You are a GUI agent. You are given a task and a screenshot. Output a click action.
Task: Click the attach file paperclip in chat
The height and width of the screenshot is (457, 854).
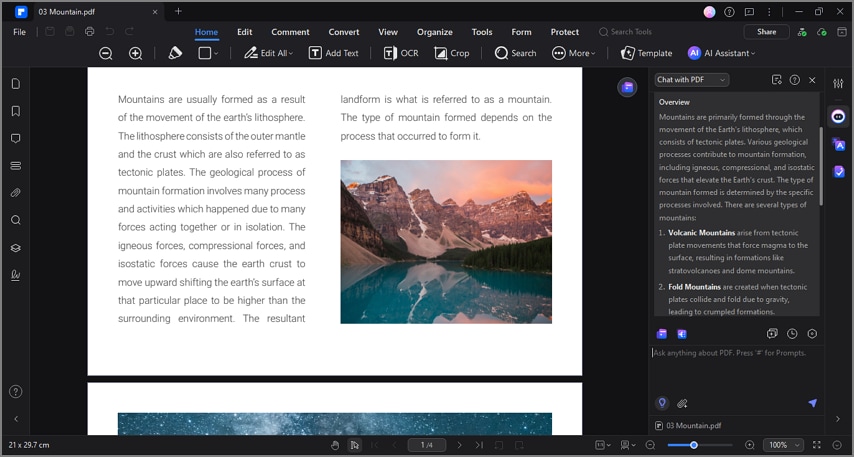point(682,404)
